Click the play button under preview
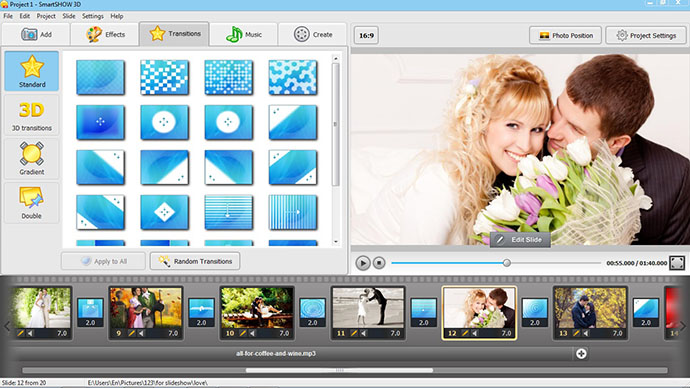690x388 pixels. 363,263
